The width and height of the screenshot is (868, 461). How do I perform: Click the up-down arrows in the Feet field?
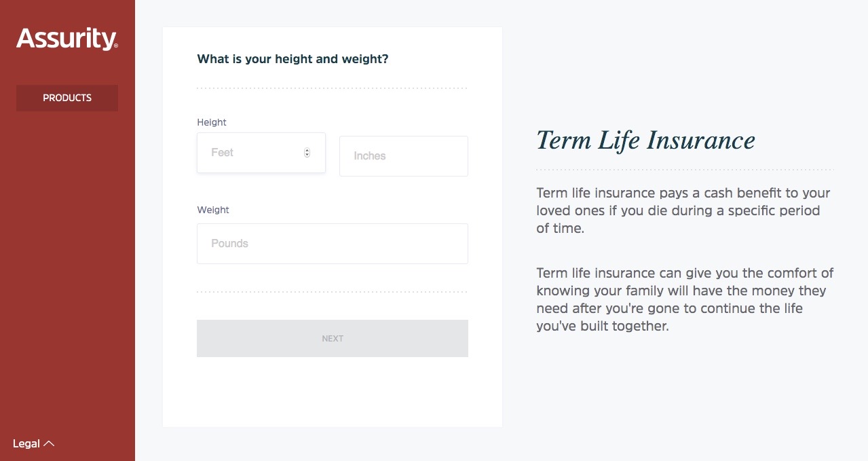pos(307,153)
